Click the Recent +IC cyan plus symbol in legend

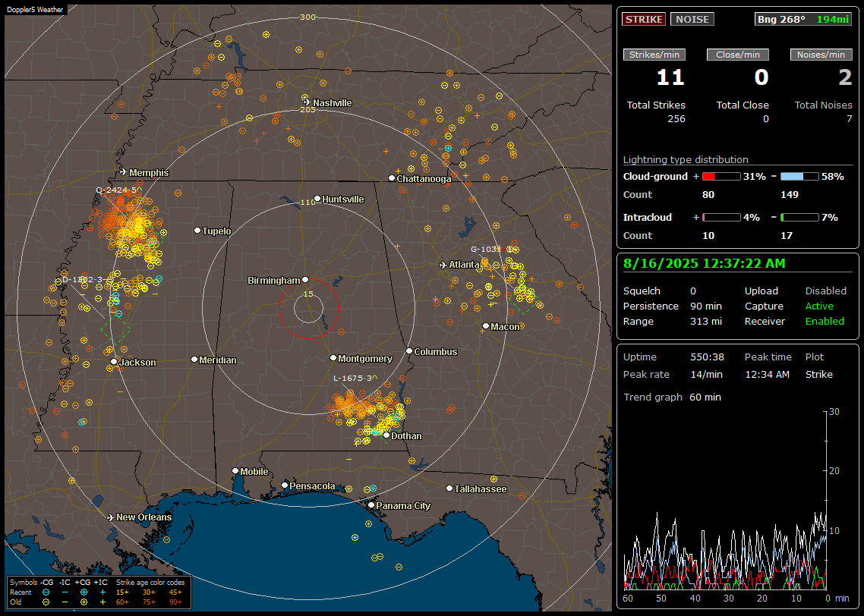click(x=102, y=592)
